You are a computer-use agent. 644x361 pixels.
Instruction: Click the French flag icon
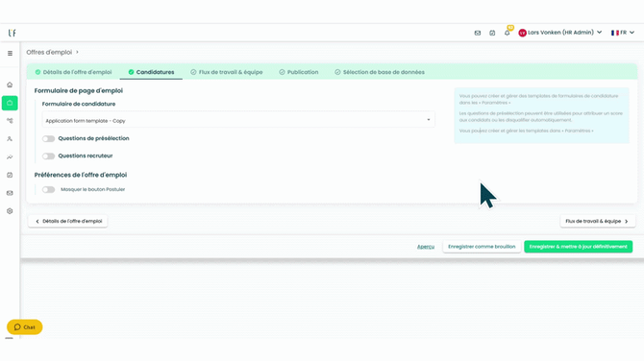pyautogui.click(x=615, y=33)
